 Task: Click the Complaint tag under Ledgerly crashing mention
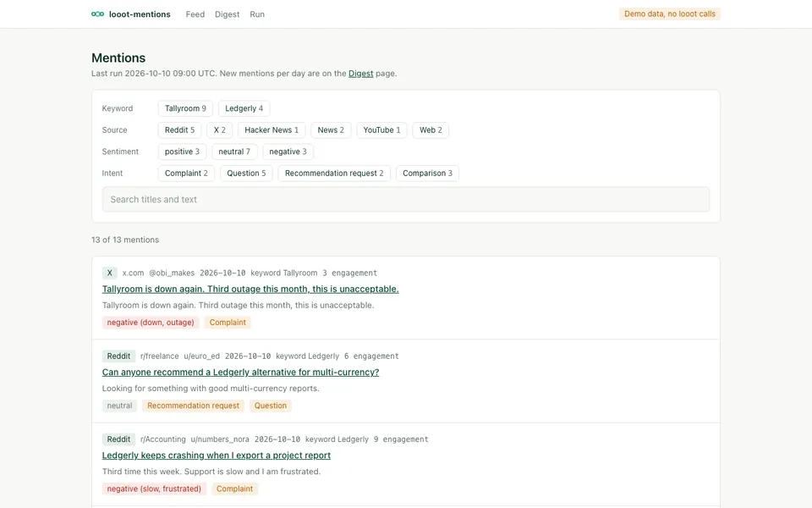234,489
